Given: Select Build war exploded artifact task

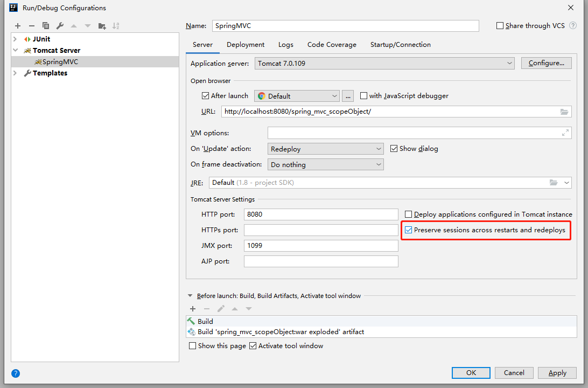Looking at the screenshot, I should click(381, 332).
